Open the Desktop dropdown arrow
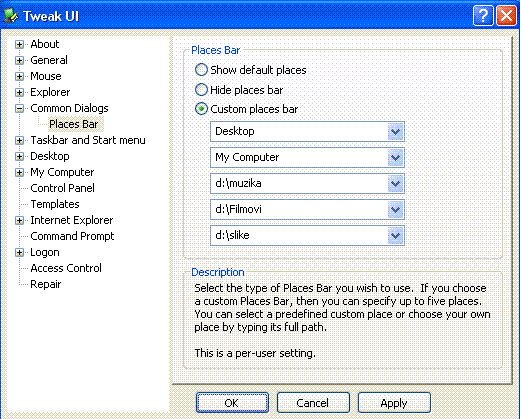521x419 pixels. click(396, 132)
